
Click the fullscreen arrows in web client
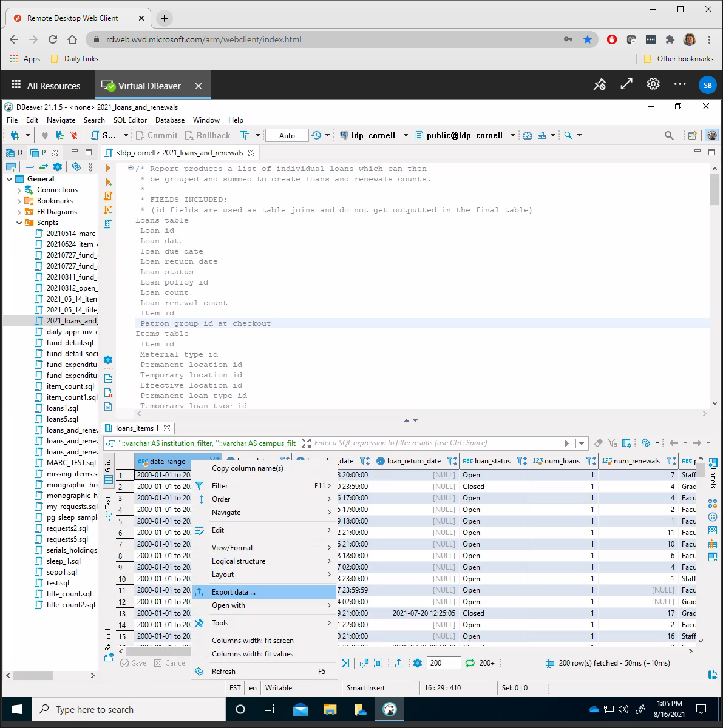click(626, 84)
